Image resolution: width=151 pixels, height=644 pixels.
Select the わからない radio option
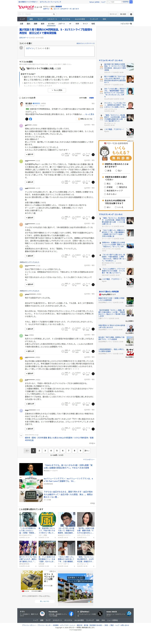click(x=105, y=194)
